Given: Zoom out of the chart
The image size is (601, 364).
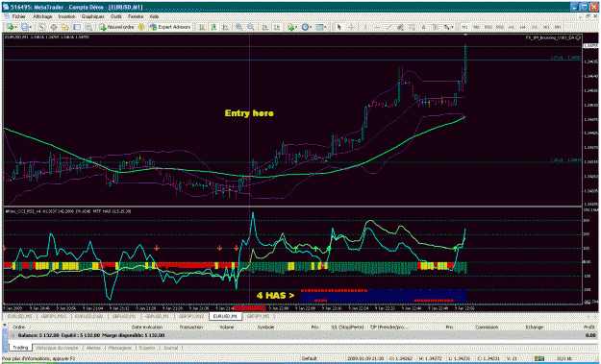Looking at the screenshot, I should tap(251, 27).
